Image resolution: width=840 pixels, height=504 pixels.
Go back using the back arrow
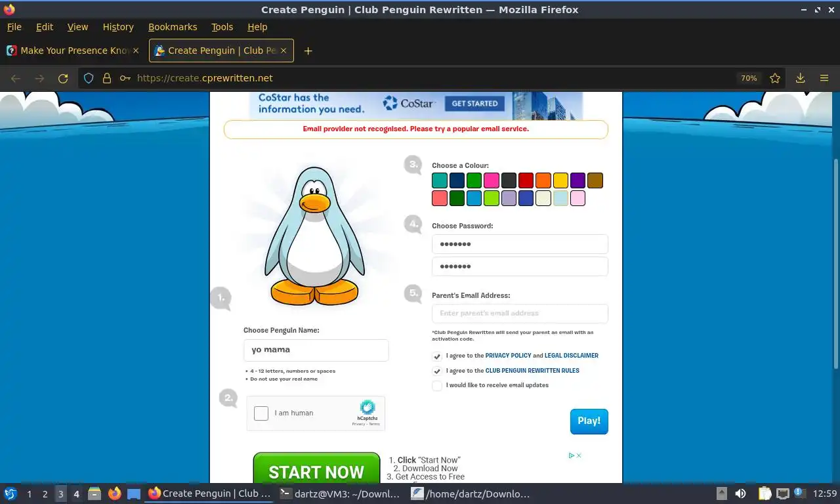[x=16, y=78]
